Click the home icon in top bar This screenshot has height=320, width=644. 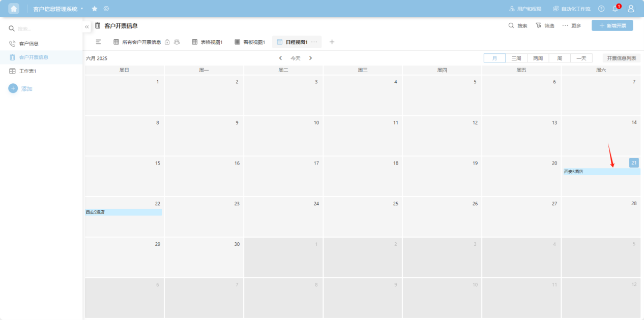(x=14, y=9)
